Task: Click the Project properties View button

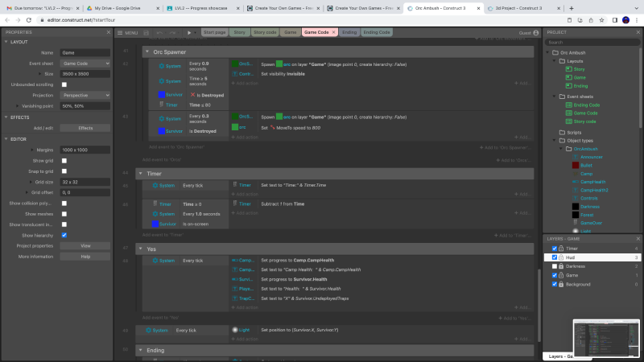Action: tap(86, 245)
